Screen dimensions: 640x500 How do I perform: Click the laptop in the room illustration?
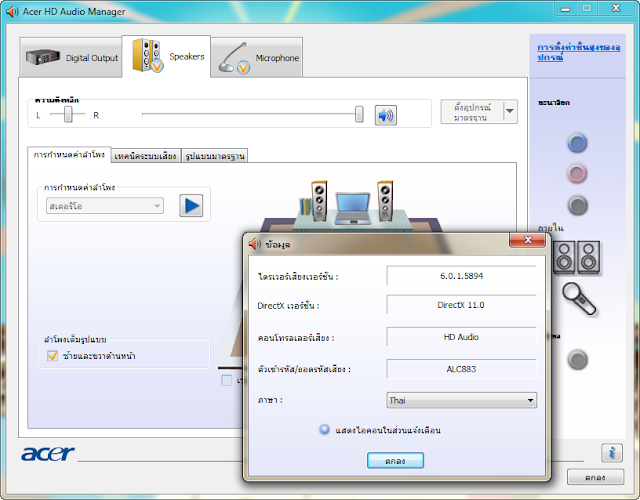pos(352,208)
